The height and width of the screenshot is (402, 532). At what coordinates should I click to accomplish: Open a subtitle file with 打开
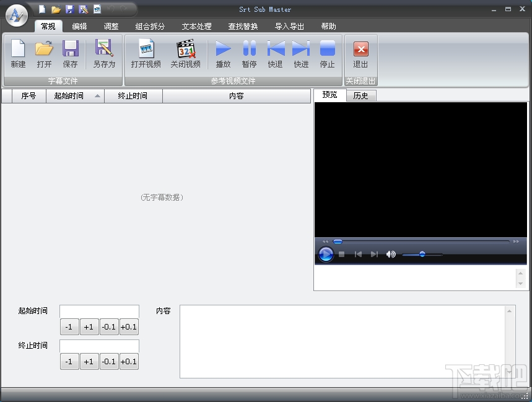pos(44,53)
